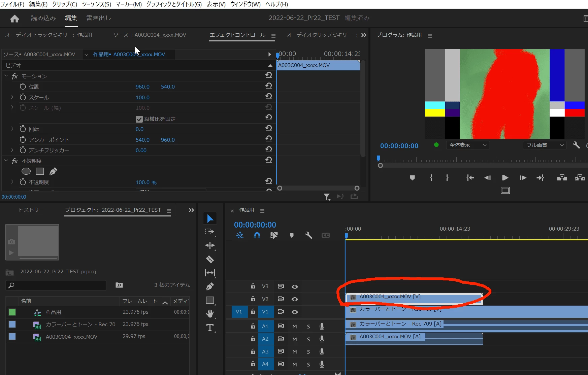Mark In point in Program monitor
The width and height of the screenshot is (588, 375).
pyautogui.click(x=431, y=178)
